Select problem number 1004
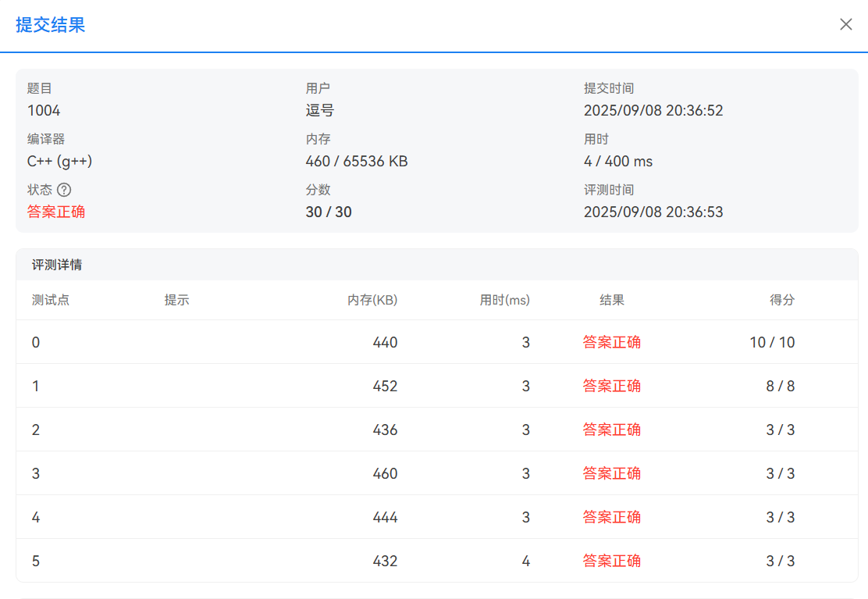The width and height of the screenshot is (868, 599). (x=44, y=110)
